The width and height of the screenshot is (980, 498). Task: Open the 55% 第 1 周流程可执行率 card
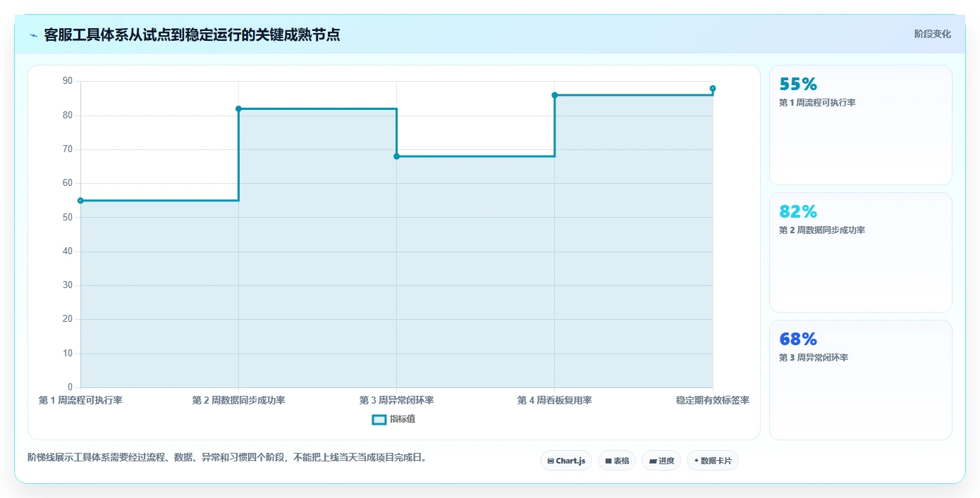(x=860, y=125)
